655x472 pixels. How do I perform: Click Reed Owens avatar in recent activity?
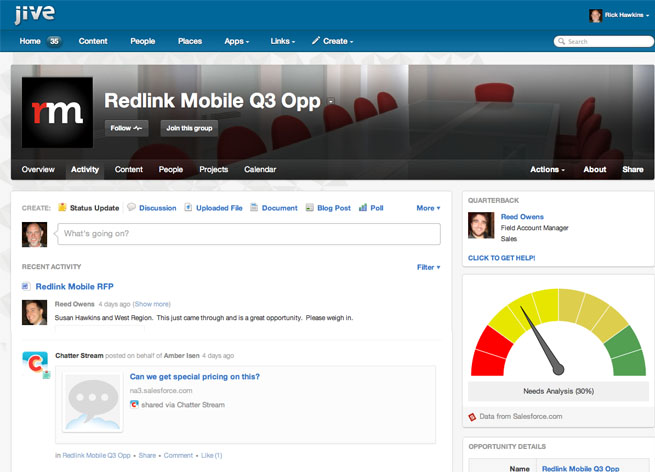click(x=34, y=312)
